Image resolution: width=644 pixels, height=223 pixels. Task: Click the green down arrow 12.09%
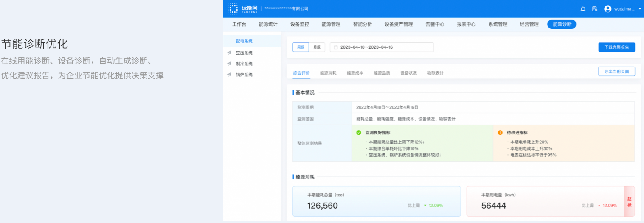click(425, 206)
